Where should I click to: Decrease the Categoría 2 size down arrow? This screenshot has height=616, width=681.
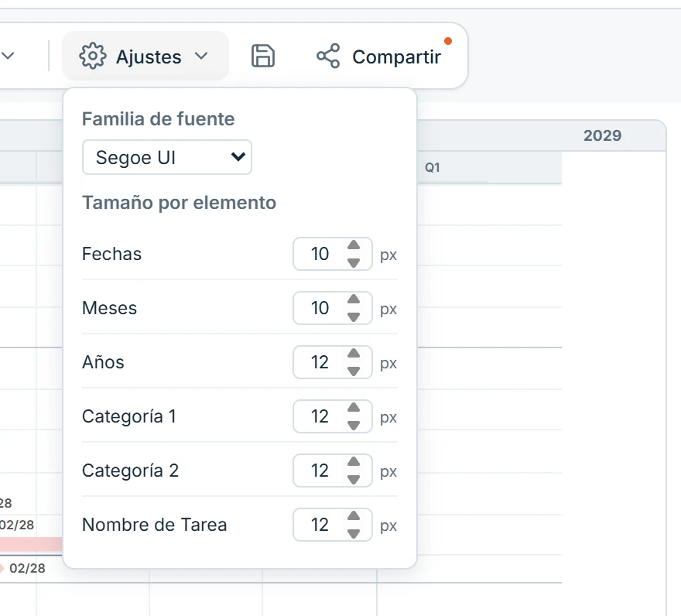pos(354,480)
